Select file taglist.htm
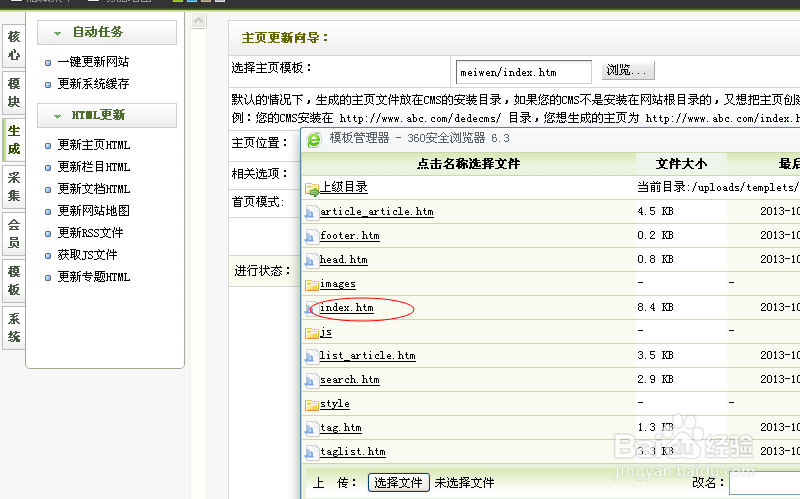The height and width of the screenshot is (499, 800). [x=353, y=452]
